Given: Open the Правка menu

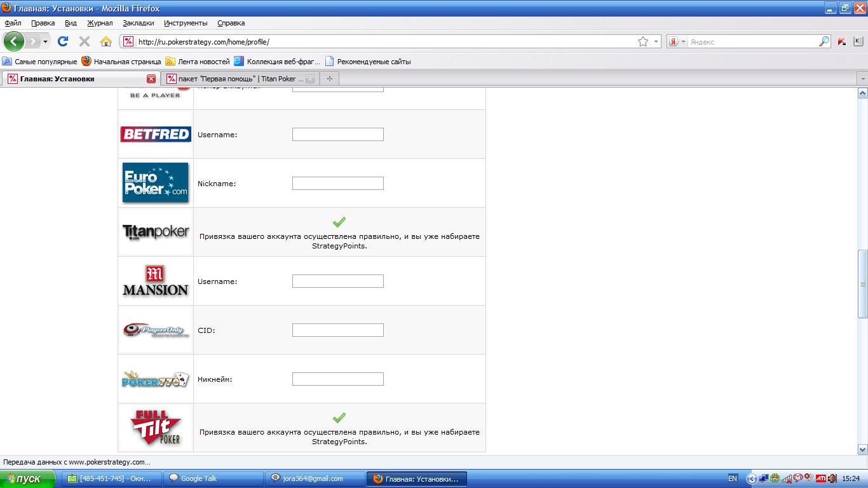Looking at the screenshot, I should [x=43, y=23].
